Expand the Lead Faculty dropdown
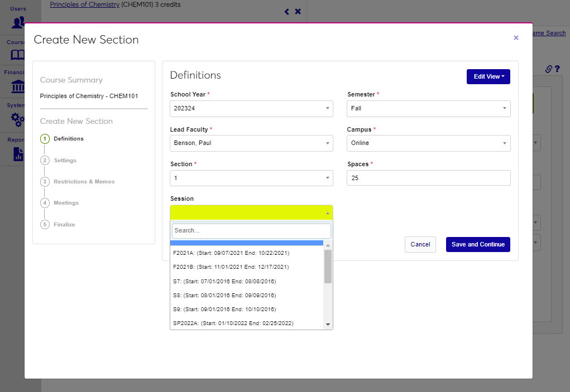 point(251,143)
